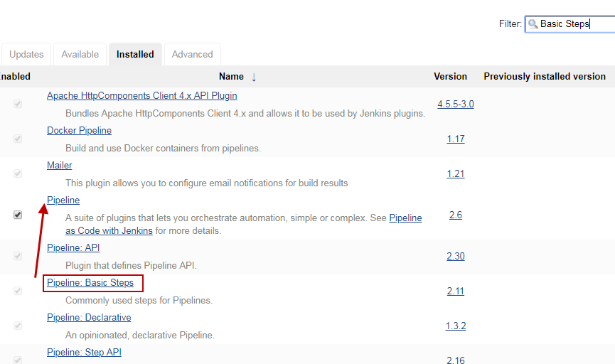
Task: Click the Version column header
Action: 450,77
